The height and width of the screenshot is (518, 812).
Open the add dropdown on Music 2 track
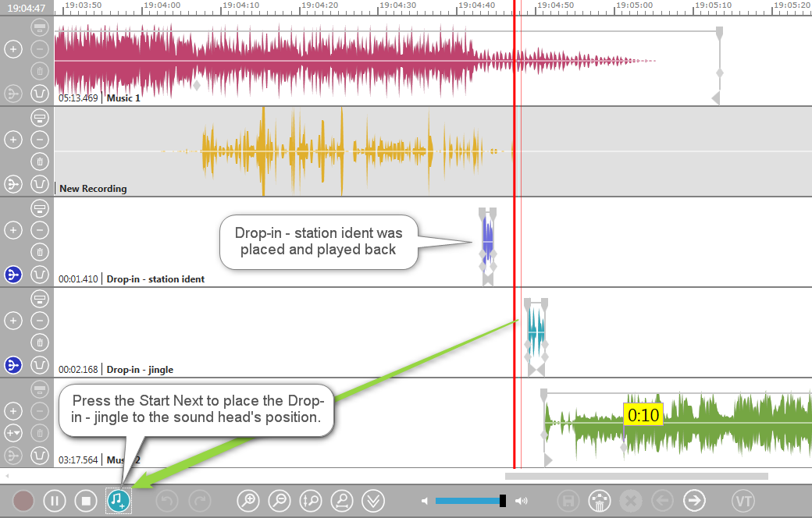[x=12, y=433]
